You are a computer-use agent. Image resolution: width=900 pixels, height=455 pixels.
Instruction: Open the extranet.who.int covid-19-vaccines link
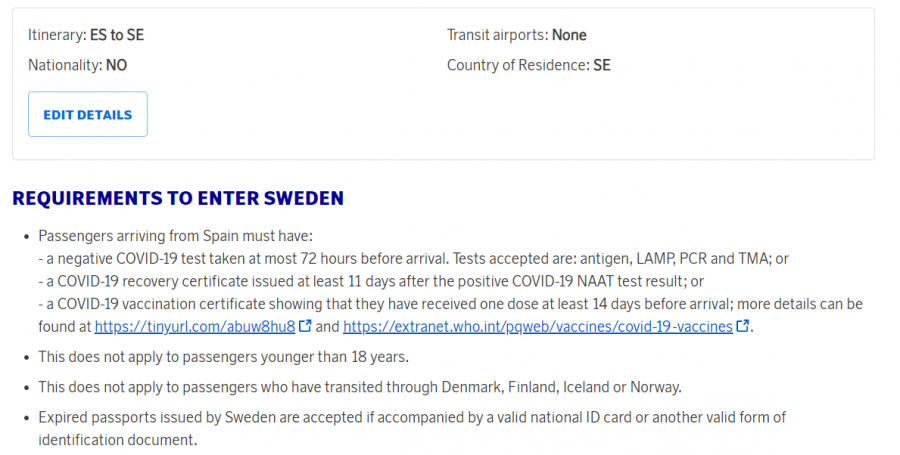pos(537,326)
